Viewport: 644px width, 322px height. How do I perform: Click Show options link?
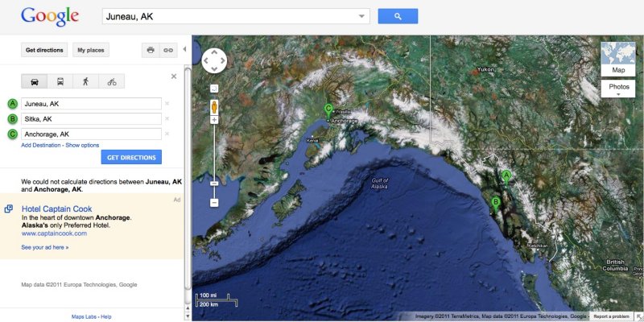coord(82,146)
